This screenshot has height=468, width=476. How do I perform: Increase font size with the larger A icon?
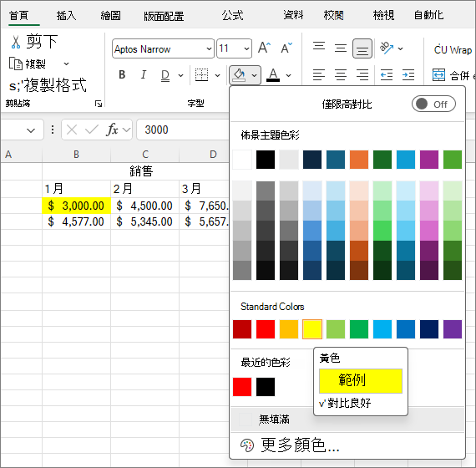pyautogui.click(x=264, y=48)
